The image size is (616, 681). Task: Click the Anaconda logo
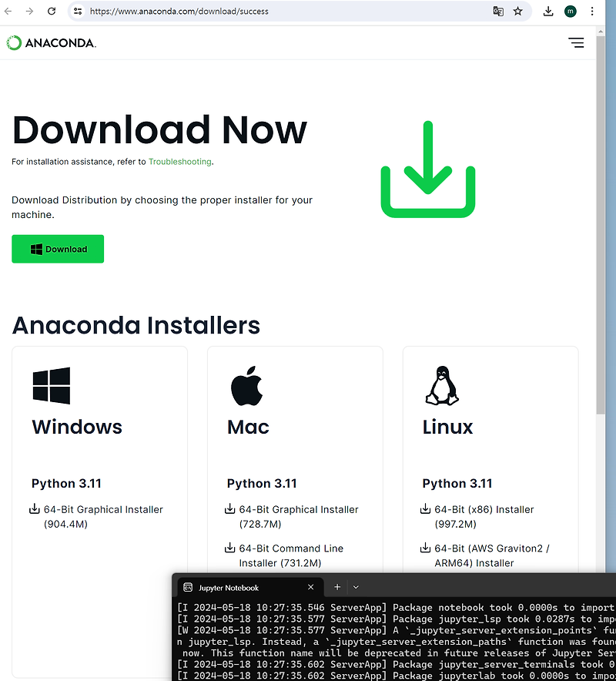click(x=51, y=42)
